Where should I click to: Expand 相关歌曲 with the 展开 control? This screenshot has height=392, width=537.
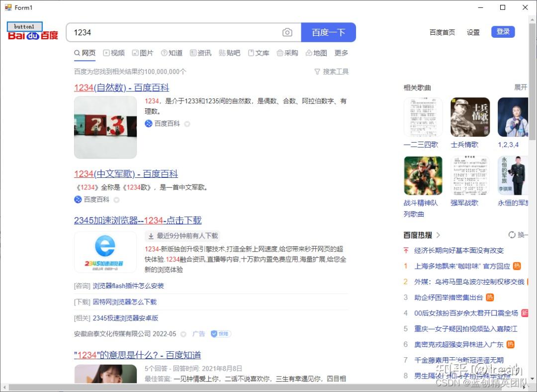tap(520, 86)
